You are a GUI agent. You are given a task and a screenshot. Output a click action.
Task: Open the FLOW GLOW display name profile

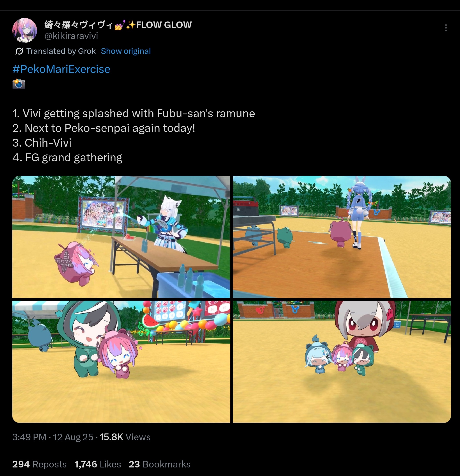pyautogui.click(x=118, y=25)
